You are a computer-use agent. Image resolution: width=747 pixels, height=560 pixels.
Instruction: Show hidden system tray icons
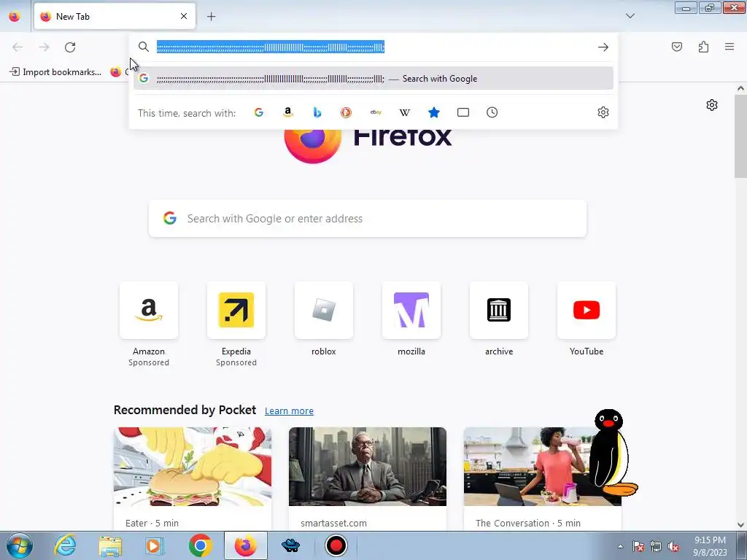point(620,546)
